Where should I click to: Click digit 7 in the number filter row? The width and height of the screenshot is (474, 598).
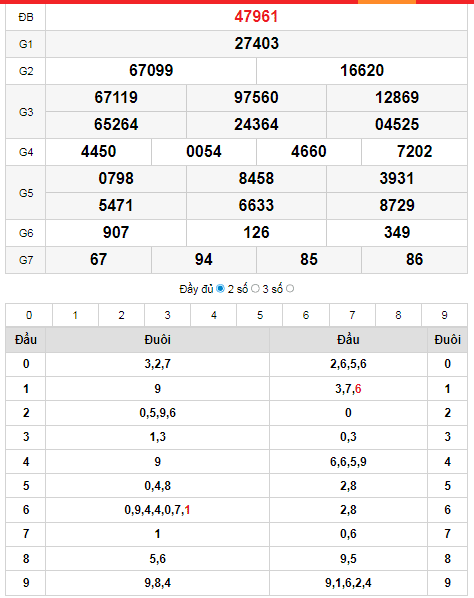point(352,315)
